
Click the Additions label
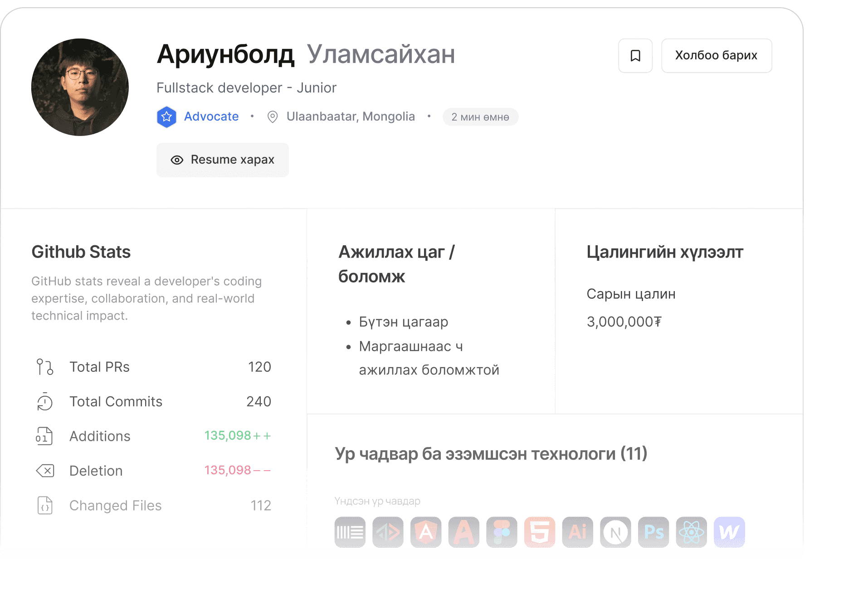pos(100,436)
